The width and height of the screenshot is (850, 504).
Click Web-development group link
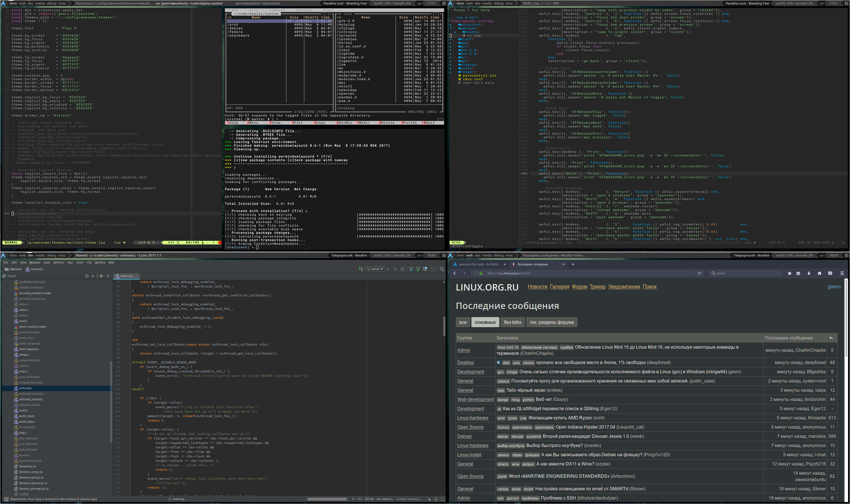click(475, 400)
